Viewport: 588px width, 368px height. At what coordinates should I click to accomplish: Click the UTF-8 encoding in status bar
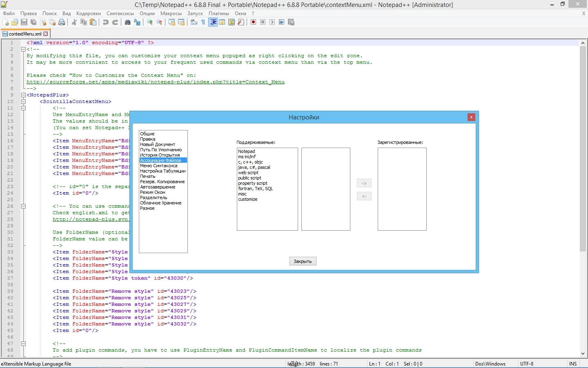pos(527,364)
